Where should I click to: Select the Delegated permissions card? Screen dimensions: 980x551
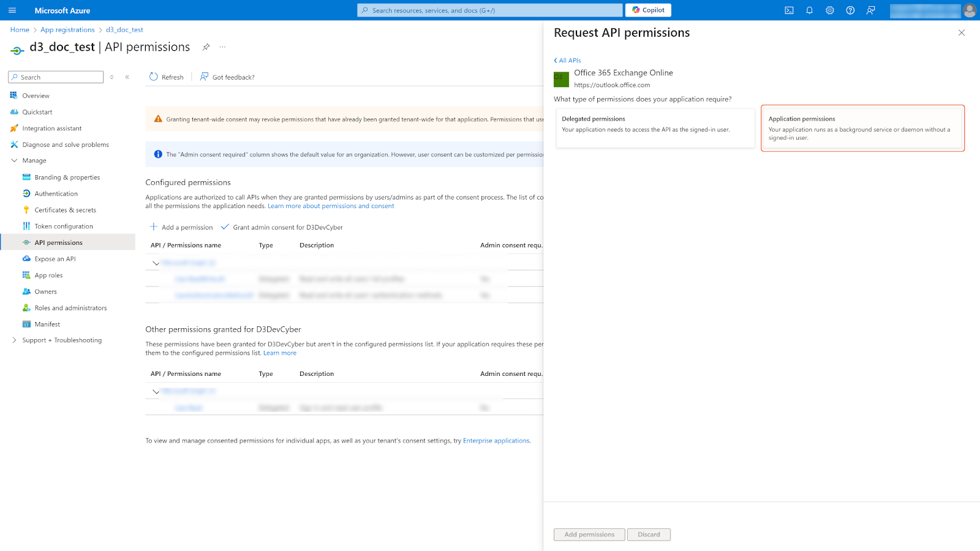pyautogui.click(x=655, y=128)
